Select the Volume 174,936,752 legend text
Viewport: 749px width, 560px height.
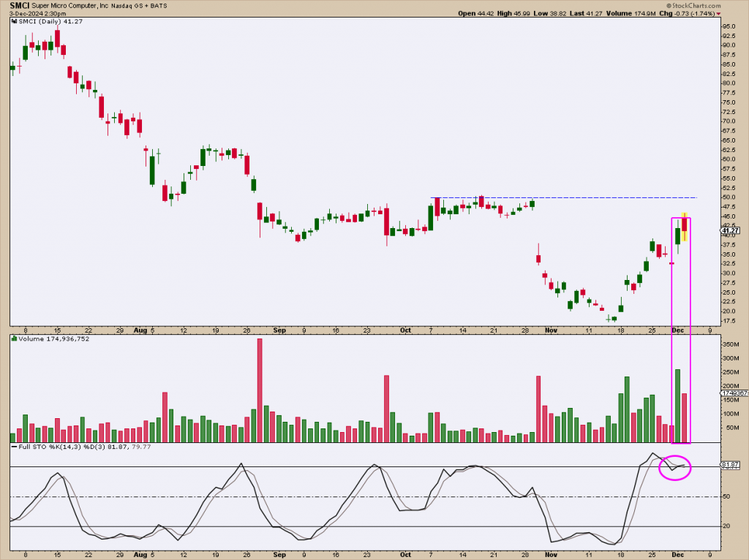click(54, 339)
